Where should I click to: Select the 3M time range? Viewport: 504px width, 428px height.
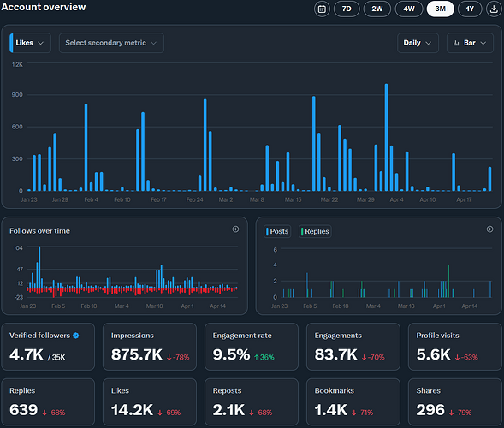[440, 9]
